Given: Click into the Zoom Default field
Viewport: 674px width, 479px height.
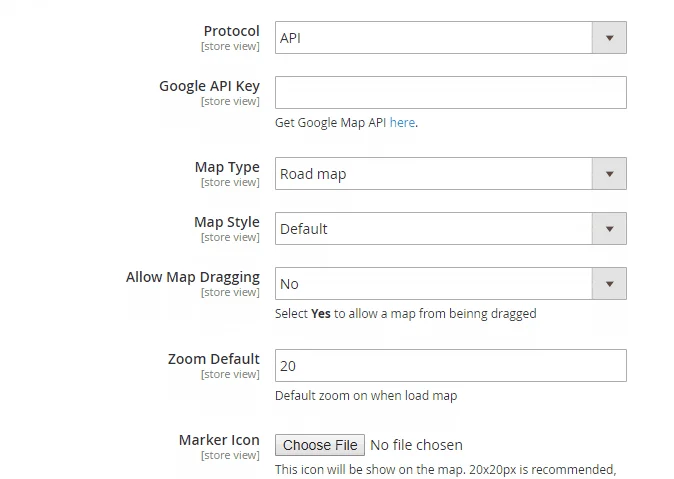Looking at the screenshot, I should pyautogui.click(x=450, y=366).
